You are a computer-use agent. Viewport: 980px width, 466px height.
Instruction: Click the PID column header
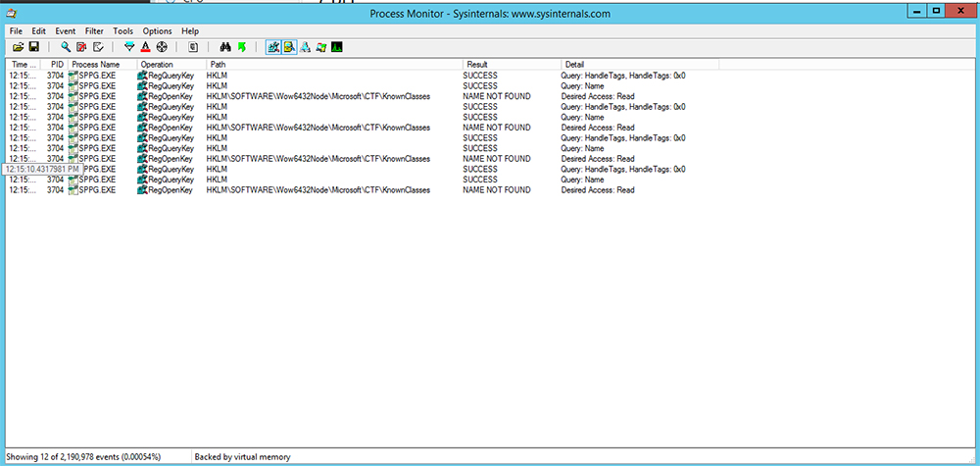point(54,65)
